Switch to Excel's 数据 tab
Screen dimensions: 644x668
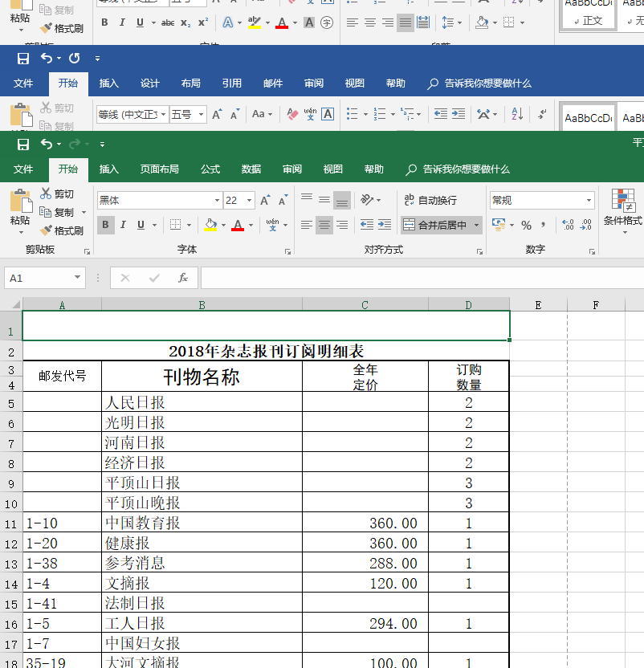pyautogui.click(x=251, y=169)
